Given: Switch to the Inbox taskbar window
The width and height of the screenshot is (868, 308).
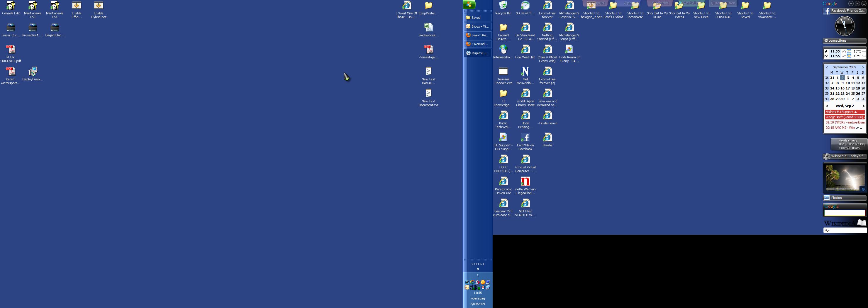Looking at the screenshot, I should [x=477, y=26].
